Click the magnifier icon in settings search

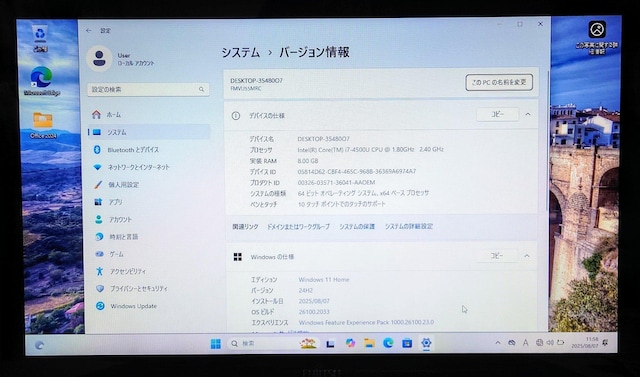[x=201, y=89]
